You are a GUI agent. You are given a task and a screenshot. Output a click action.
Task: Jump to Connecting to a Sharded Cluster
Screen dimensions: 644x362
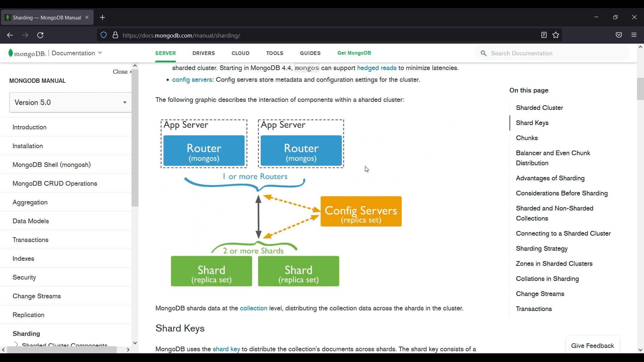563,233
